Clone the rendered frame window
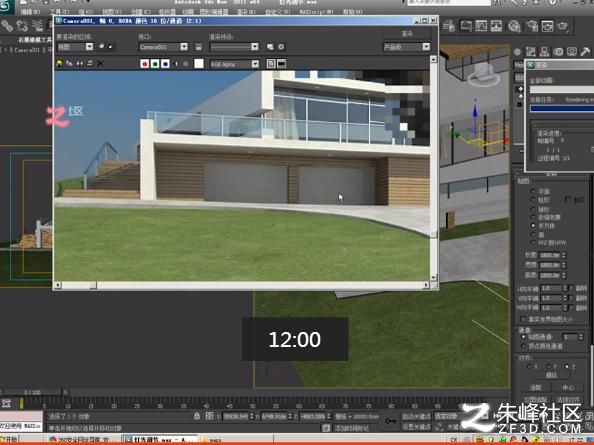Screen dimensions: 594x445 click(x=80, y=64)
